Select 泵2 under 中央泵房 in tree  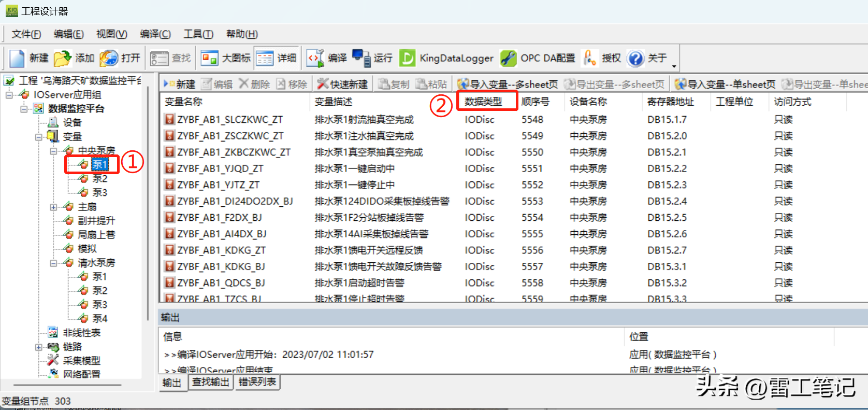[99, 179]
